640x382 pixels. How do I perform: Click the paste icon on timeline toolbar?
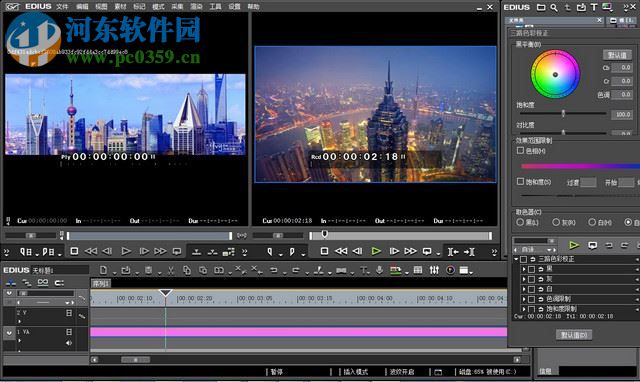coord(202,270)
